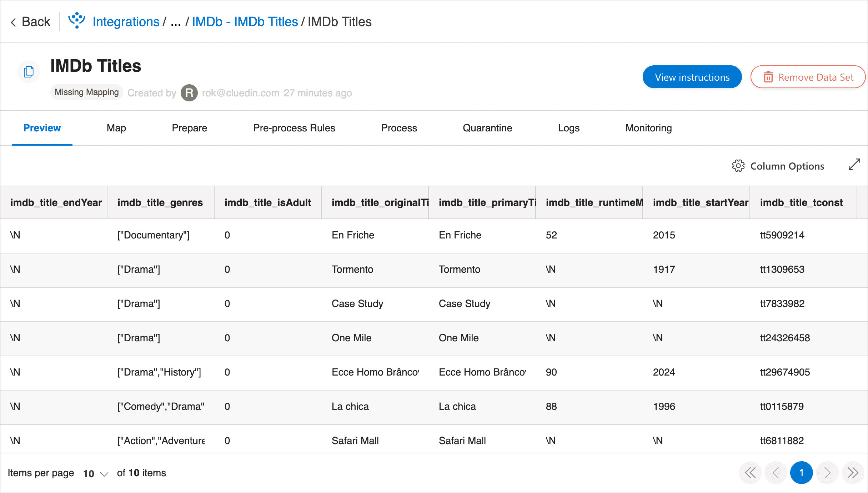Select page 1 in pagination
The image size is (868, 493).
click(x=801, y=473)
